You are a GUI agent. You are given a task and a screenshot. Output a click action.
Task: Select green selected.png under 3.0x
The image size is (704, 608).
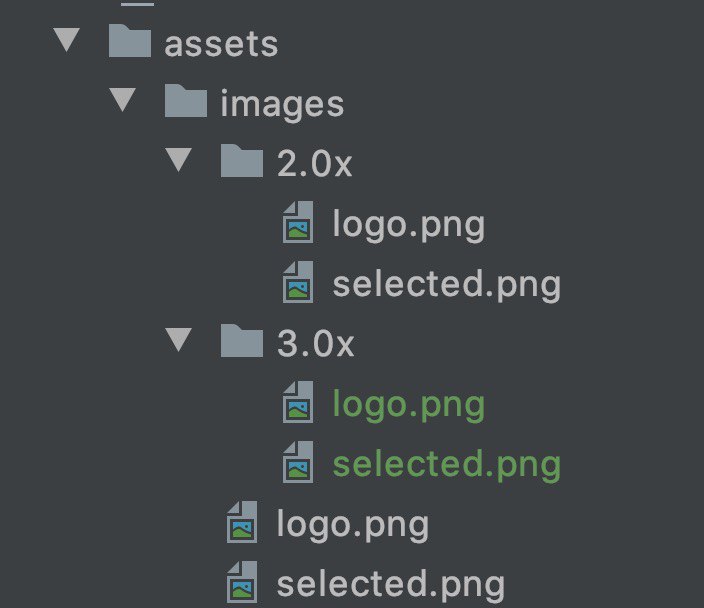(447, 465)
